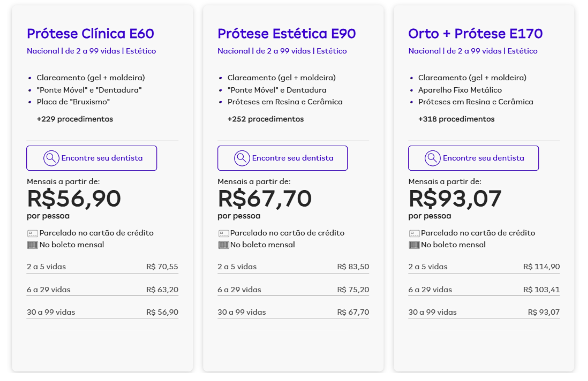The width and height of the screenshot is (588, 381).
Task: Select the 30 a 99 vidas row priced R$ 93,07
Action: pyautogui.click(x=484, y=312)
